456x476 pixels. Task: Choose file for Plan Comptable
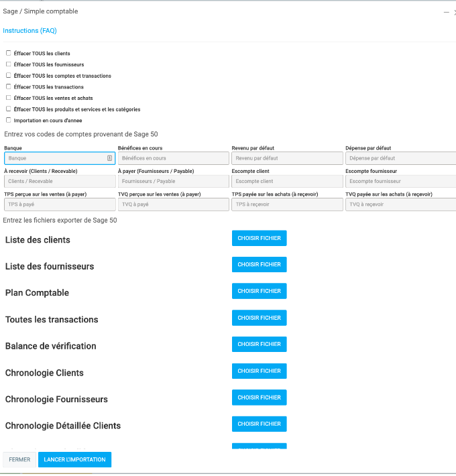[x=259, y=291]
